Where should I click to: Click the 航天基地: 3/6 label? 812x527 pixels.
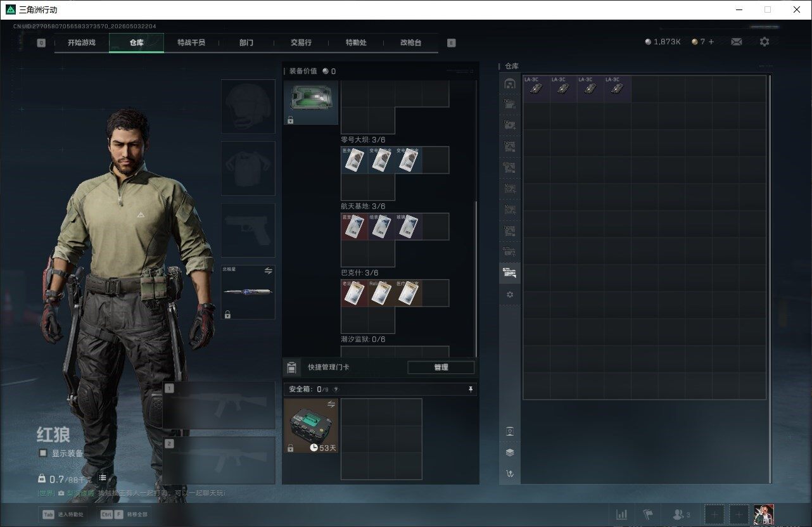[x=364, y=206]
